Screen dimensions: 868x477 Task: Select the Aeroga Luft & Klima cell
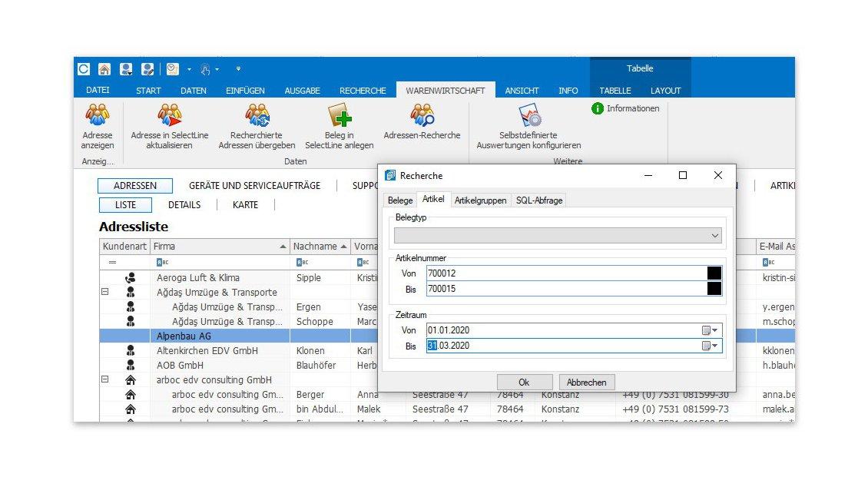(x=220, y=278)
